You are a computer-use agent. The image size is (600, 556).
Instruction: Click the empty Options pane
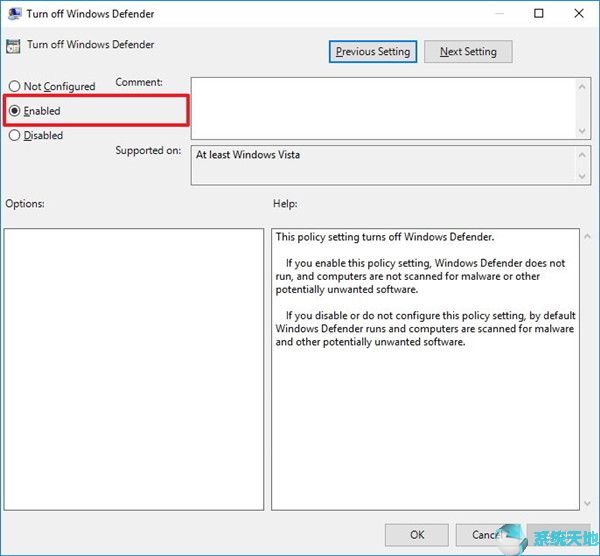[134, 369]
